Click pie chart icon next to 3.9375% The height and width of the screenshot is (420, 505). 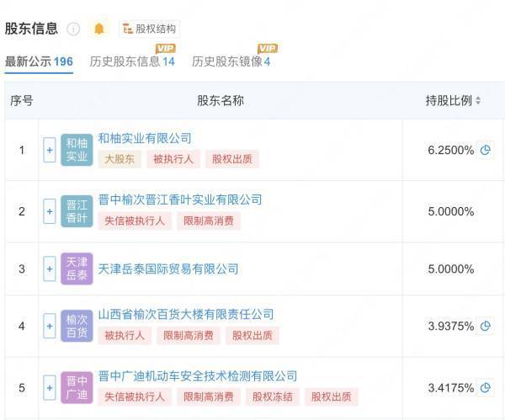pyautogui.click(x=485, y=326)
